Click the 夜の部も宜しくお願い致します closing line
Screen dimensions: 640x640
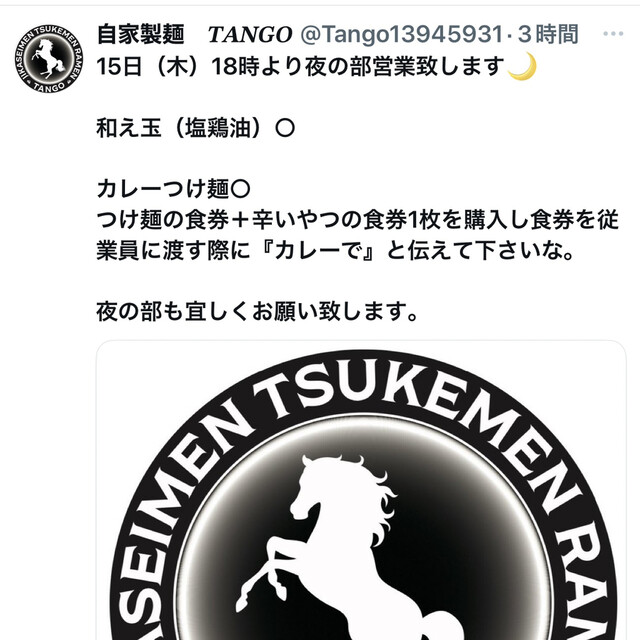pos(257,312)
